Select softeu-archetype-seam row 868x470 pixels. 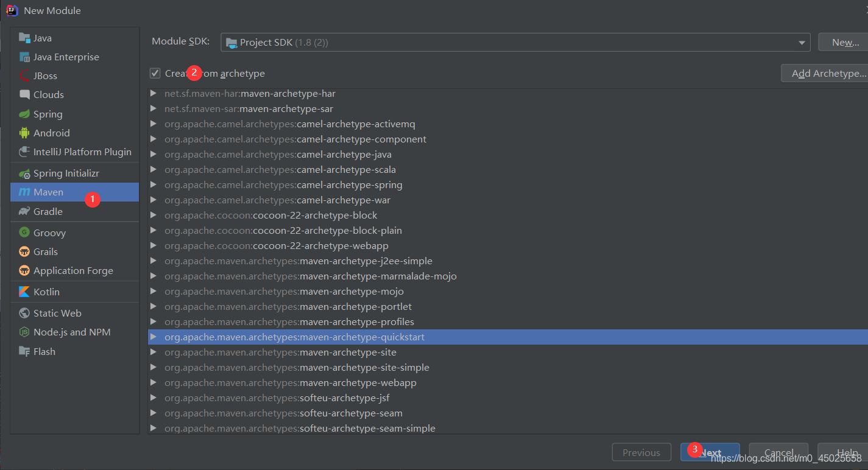[508, 413]
